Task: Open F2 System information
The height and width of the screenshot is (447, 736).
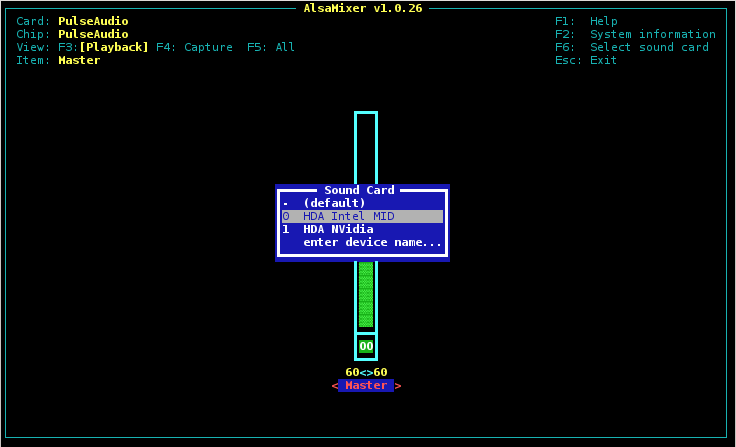Action: point(635,34)
